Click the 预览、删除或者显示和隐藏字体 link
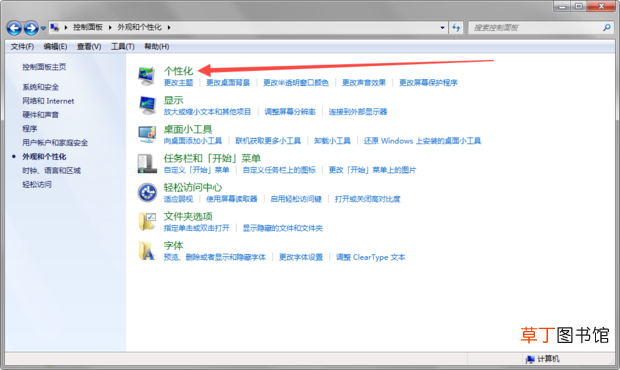Image resolution: width=620 pixels, height=370 pixels. [x=215, y=257]
